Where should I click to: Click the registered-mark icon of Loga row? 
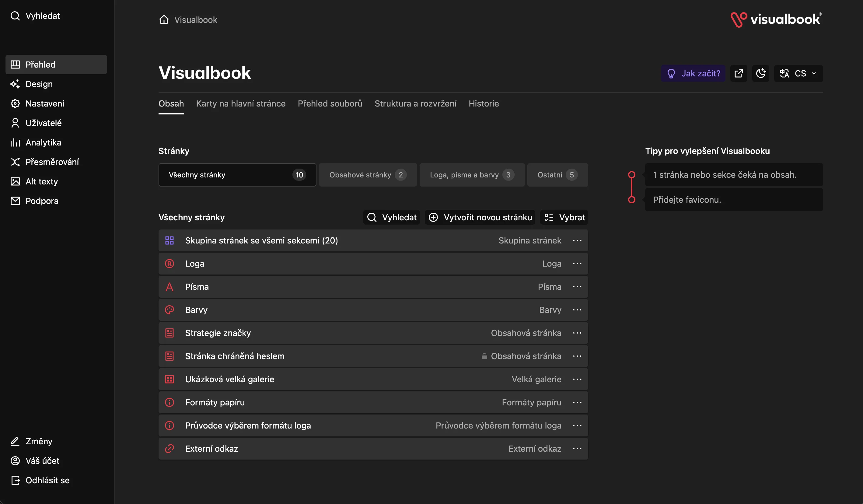click(169, 264)
